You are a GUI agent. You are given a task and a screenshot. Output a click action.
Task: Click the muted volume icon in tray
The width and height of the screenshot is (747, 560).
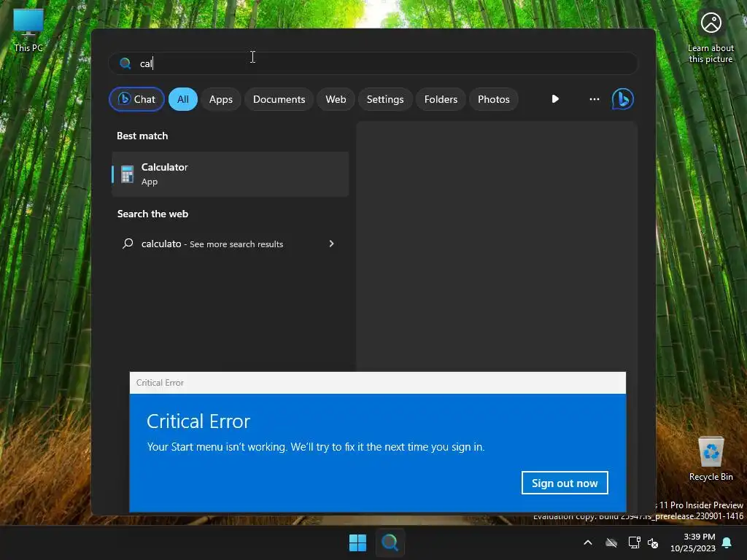(653, 542)
